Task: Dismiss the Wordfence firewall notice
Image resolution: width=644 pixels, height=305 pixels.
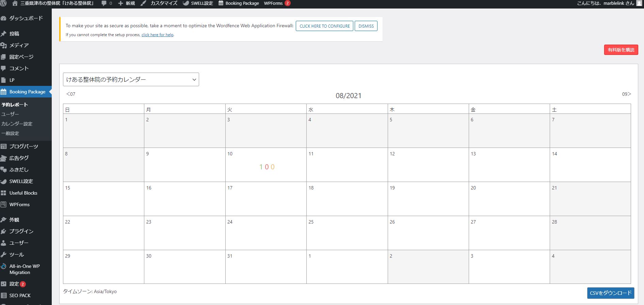Action: click(366, 26)
